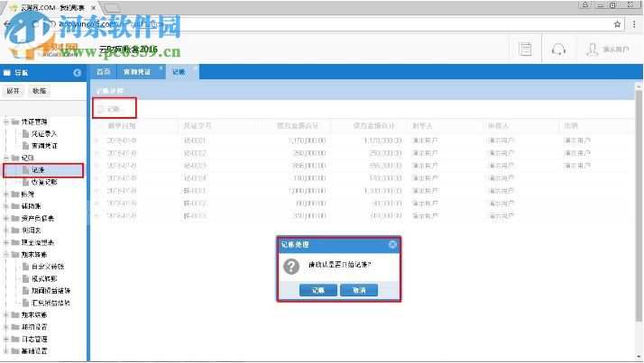Confirm with the 记账 button in the dialog
This screenshot has width=644, height=363.
(x=318, y=290)
